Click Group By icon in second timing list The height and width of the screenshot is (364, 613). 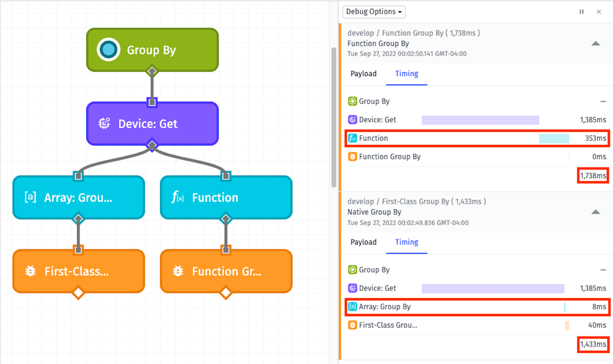coord(352,270)
